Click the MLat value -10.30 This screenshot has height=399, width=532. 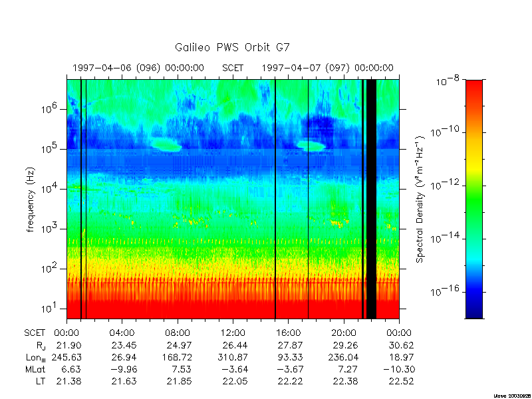(x=399, y=369)
